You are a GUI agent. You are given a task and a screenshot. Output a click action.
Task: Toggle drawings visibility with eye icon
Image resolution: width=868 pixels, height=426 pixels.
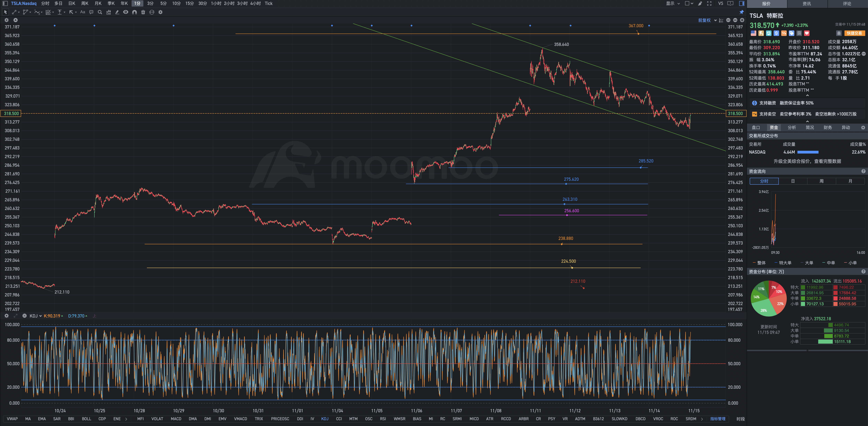click(126, 12)
